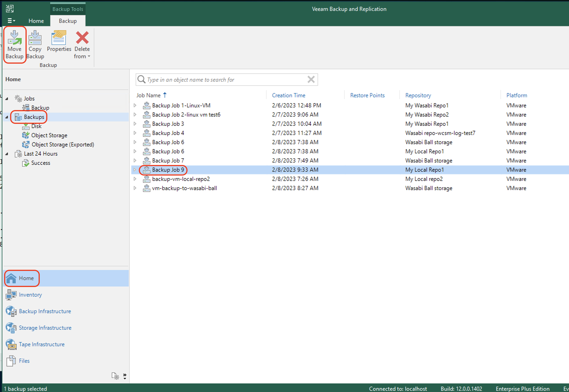Click the Build: 12.0.0.1402 status text
The height and width of the screenshot is (392, 569).
(461, 389)
